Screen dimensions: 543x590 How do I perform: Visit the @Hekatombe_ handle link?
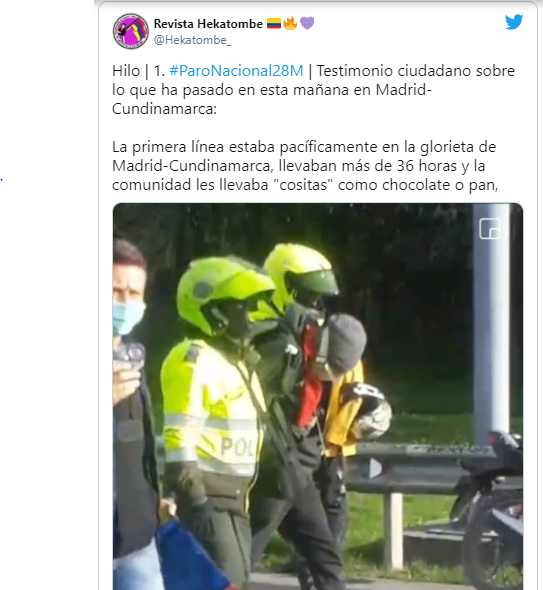(192, 40)
